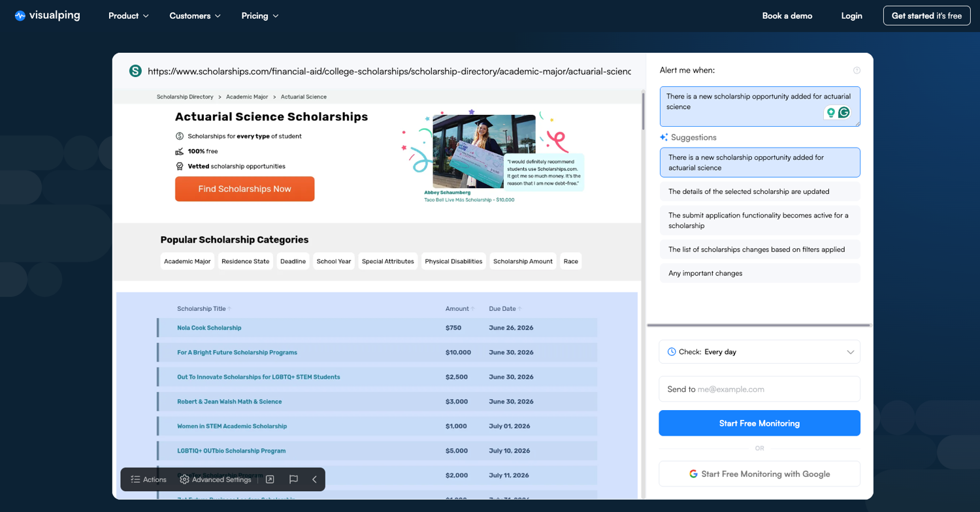The height and width of the screenshot is (512, 980).
Task: Click the Scholarship Directory breadcrumb
Action: click(x=185, y=97)
